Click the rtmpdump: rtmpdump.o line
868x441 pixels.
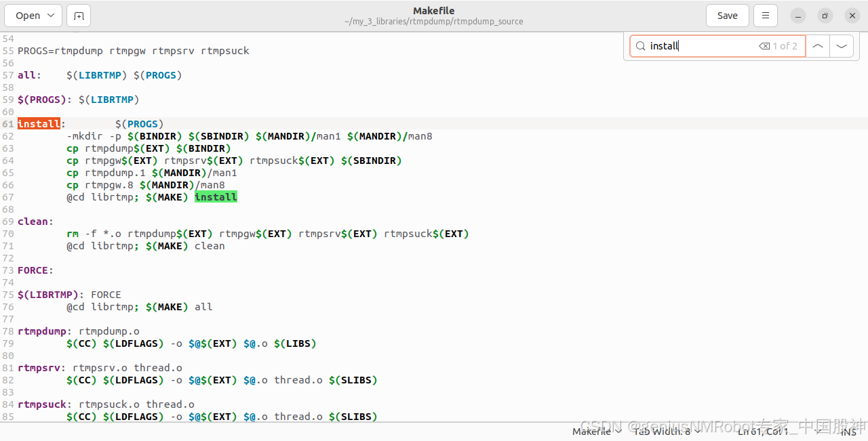pyautogui.click(x=79, y=331)
